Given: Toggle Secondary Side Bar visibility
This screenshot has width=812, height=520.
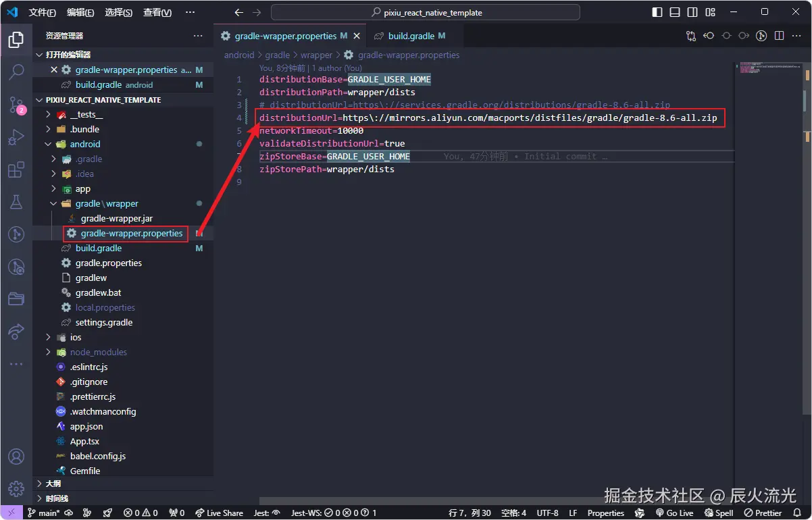Looking at the screenshot, I should coord(692,12).
